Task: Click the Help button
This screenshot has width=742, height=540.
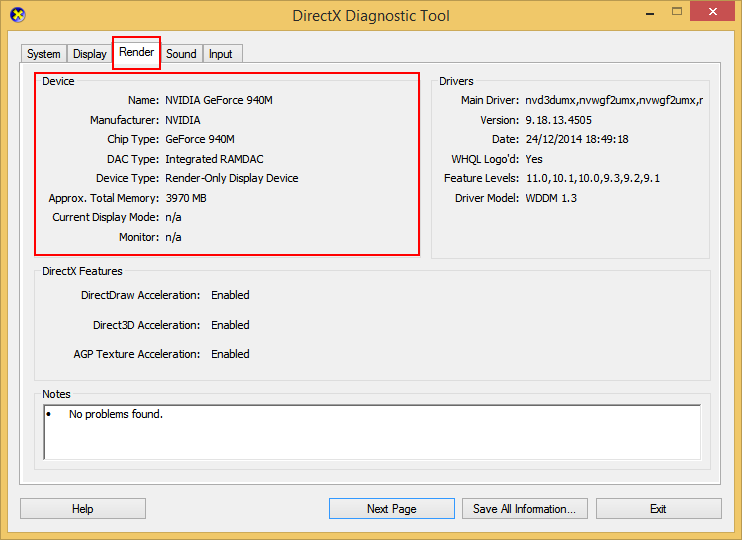Action: (x=83, y=509)
